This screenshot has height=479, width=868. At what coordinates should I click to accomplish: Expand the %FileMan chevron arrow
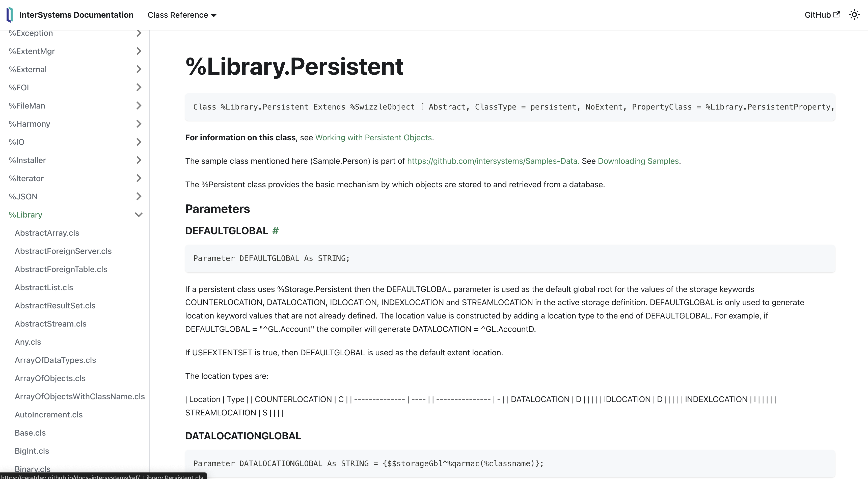[x=139, y=106]
